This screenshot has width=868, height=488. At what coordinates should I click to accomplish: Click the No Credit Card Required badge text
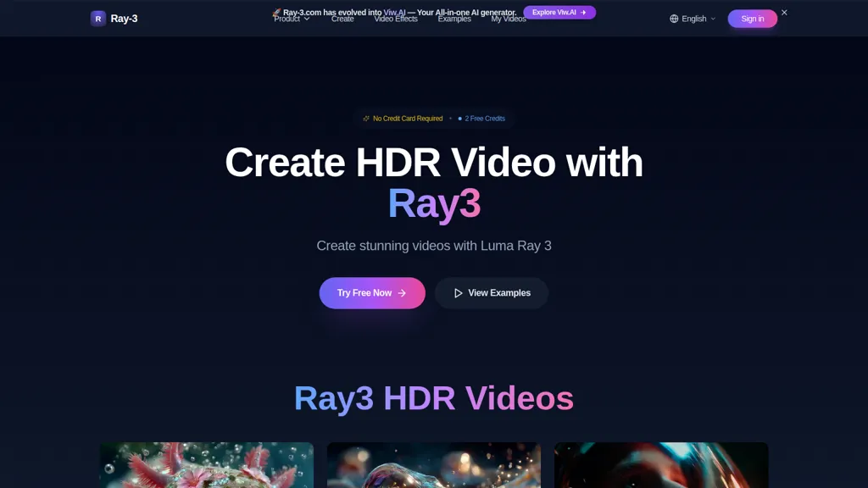[x=408, y=119]
